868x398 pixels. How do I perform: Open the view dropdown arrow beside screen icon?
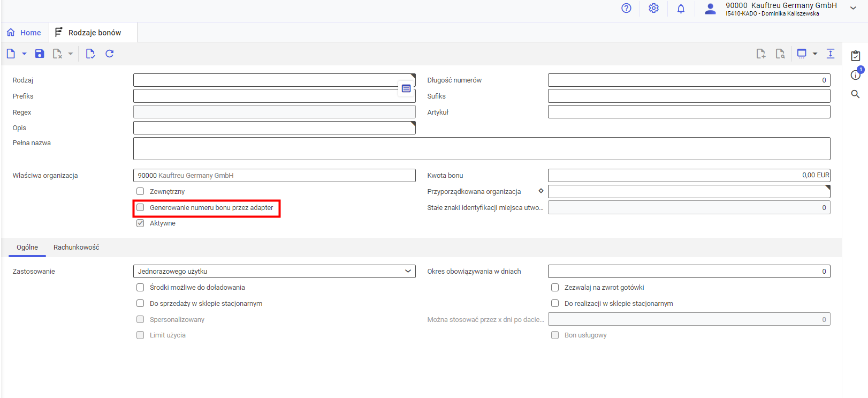tap(815, 54)
